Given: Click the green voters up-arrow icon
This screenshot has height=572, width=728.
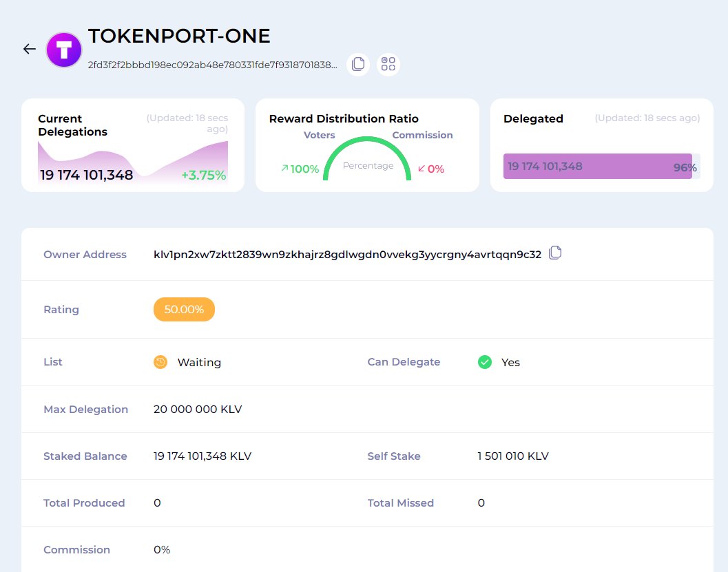Looking at the screenshot, I should 284,169.
